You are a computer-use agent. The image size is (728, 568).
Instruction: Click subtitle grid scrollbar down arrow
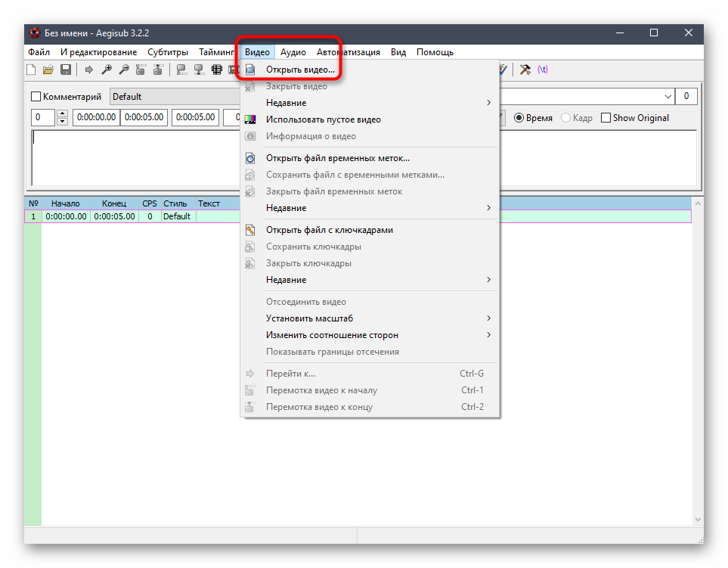698,520
